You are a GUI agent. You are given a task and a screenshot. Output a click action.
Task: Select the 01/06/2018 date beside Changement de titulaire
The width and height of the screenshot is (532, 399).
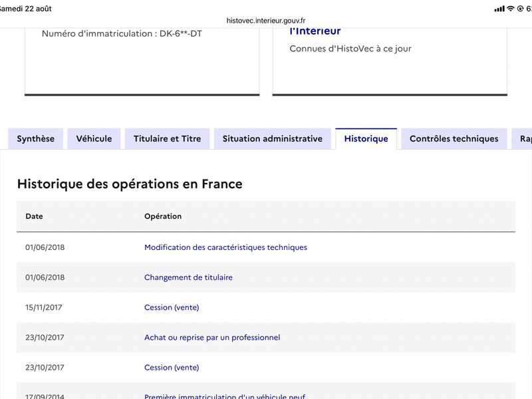45,277
